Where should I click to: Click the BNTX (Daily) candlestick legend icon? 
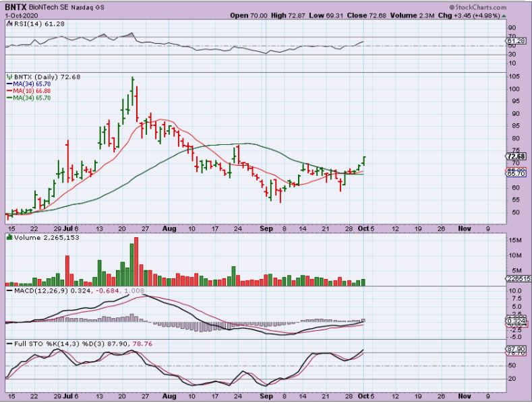tap(9, 77)
